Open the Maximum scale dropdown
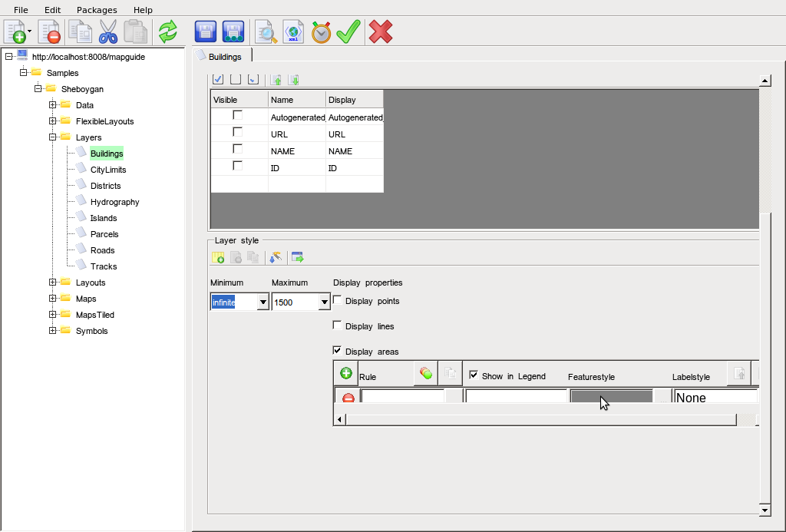 (324, 302)
